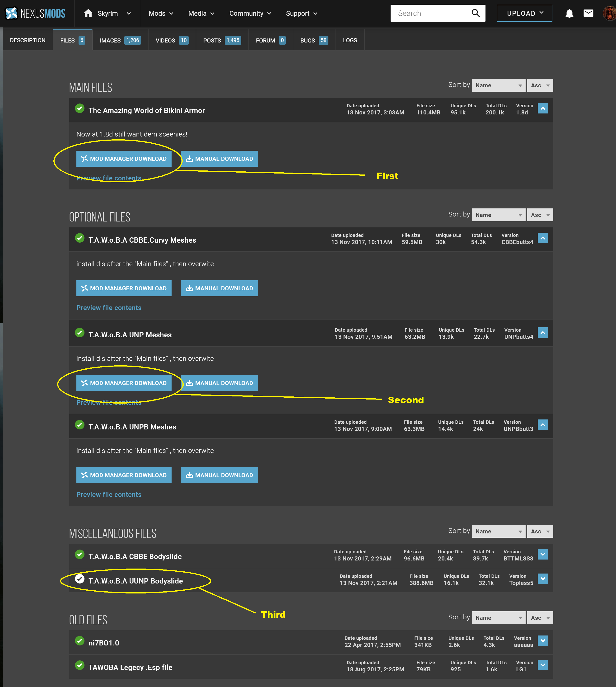Click green check icon for ni7BO1.0
Screen dimensions: 616x687
[79, 641]
